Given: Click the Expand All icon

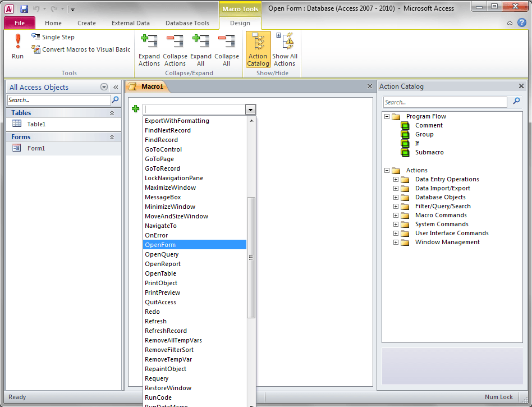Looking at the screenshot, I should click(200, 50).
